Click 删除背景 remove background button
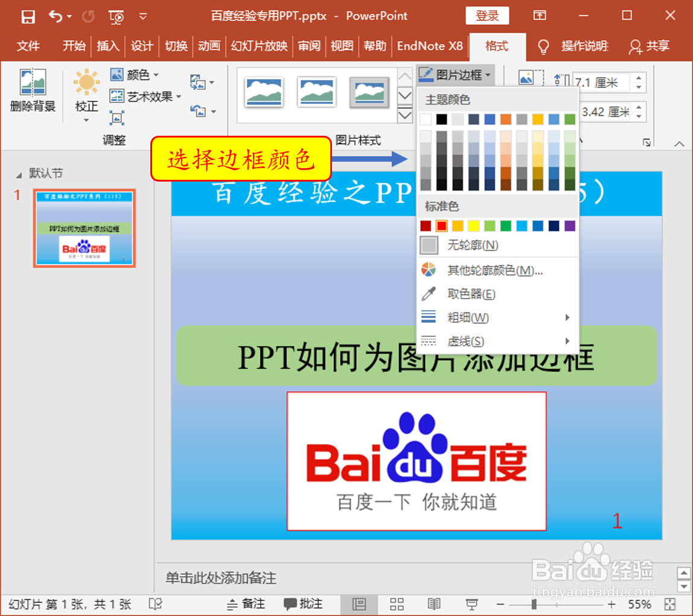This screenshot has height=616, width=693. tap(33, 90)
